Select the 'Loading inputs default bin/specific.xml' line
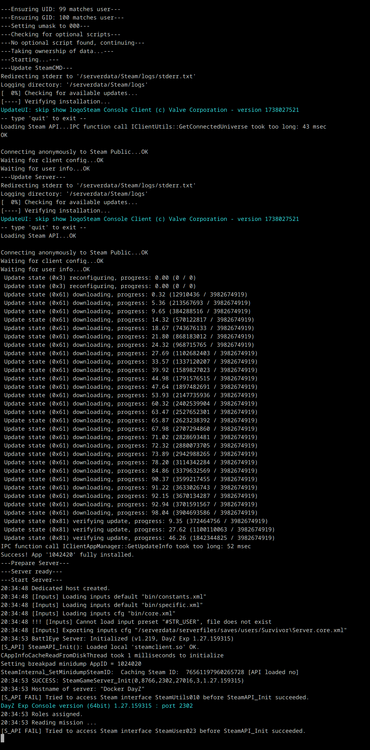Image resolution: width=370 pixels, height=750 pixels. coord(101,604)
